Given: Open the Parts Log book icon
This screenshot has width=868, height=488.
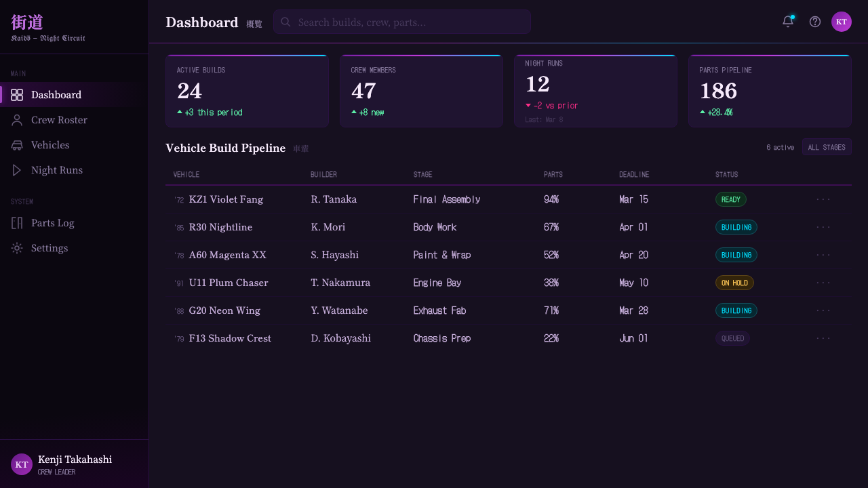Looking at the screenshot, I should coord(17,223).
